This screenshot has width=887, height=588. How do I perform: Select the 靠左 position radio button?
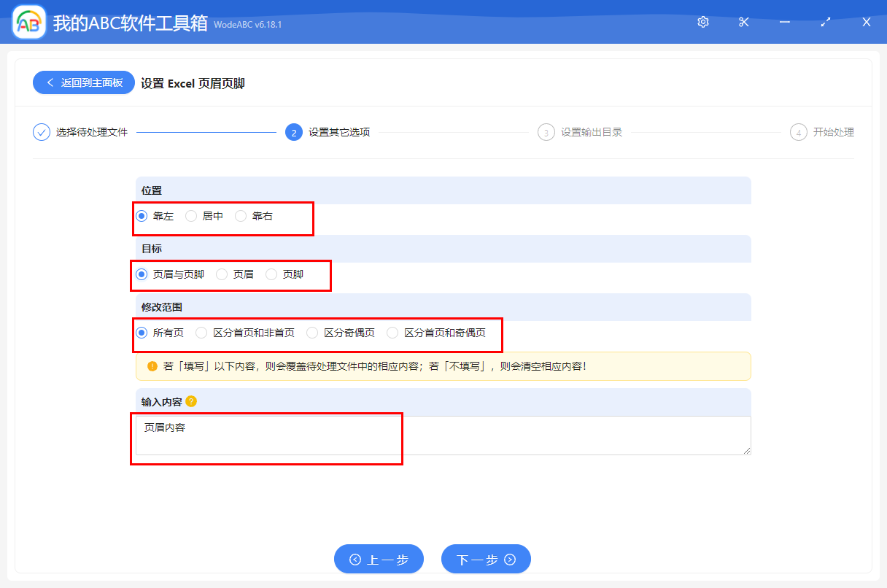(x=142, y=216)
